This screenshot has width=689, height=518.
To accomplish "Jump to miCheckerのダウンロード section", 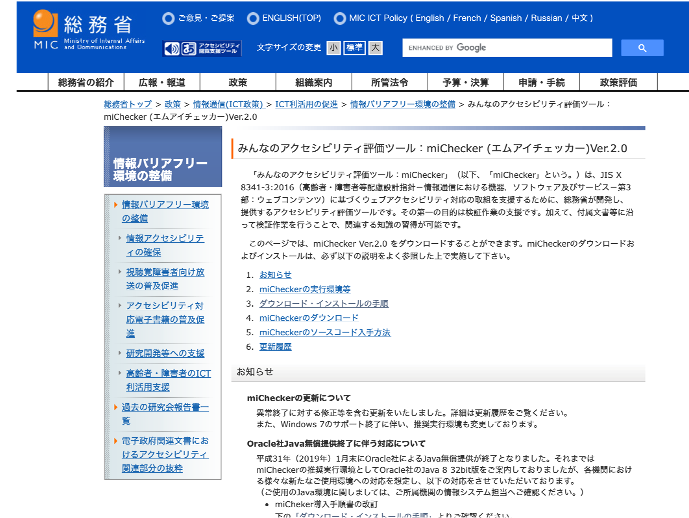I will (x=309, y=318).
